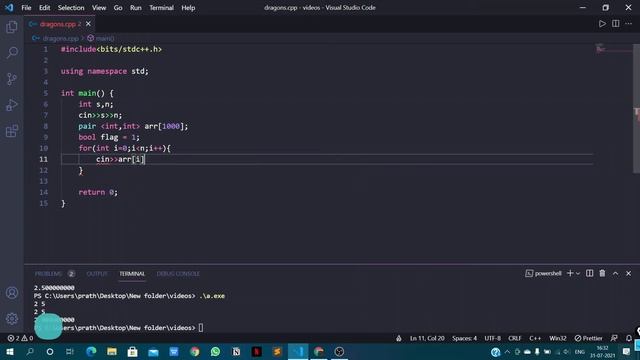Open WhatsApp from taskbar
Screen dimensions: 640x360
coord(216,351)
